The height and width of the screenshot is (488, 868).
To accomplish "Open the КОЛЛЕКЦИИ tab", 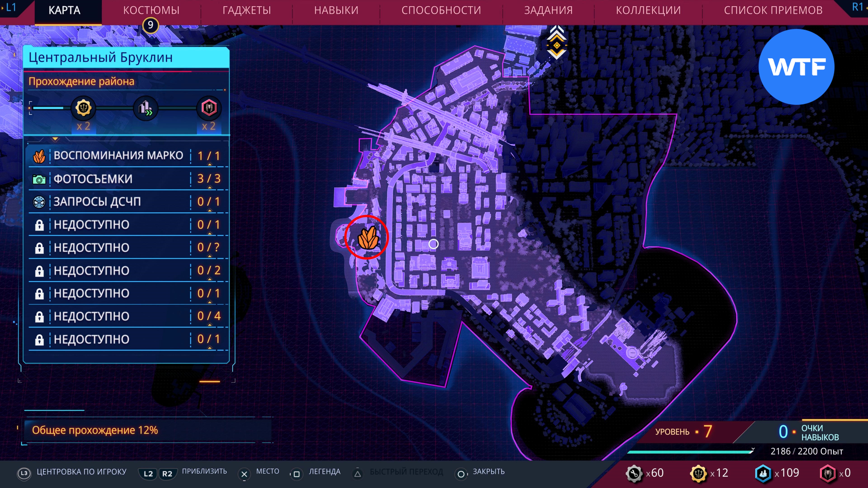I will tap(648, 10).
